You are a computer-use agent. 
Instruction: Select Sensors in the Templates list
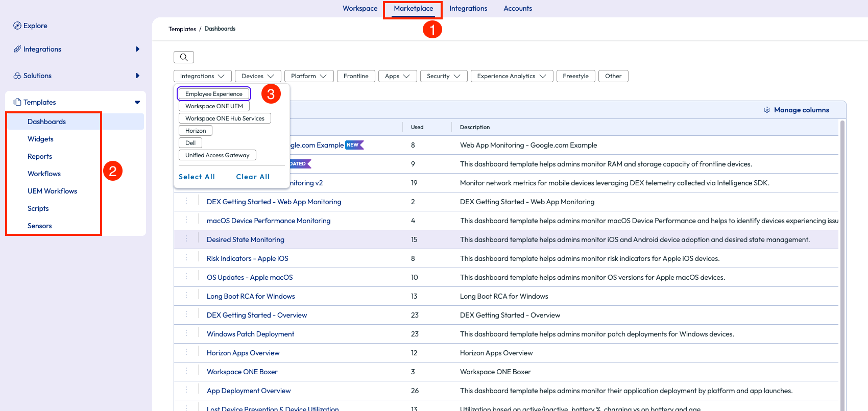click(x=40, y=226)
